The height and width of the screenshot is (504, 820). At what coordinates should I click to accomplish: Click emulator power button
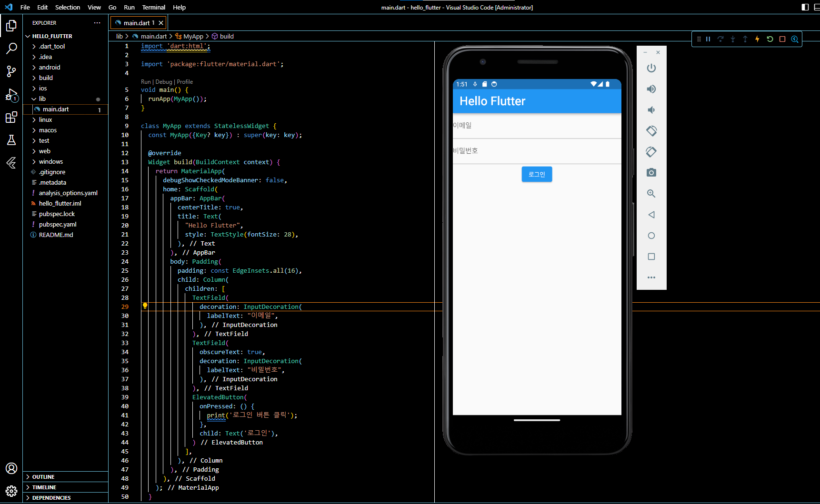(x=651, y=68)
